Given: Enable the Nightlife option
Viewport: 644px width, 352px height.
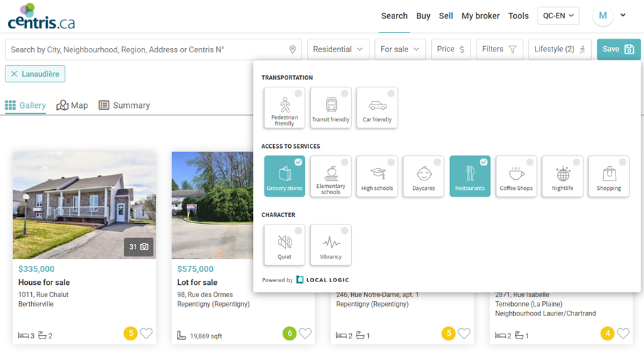Looking at the screenshot, I should pyautogui.click(x=563, y=176).
